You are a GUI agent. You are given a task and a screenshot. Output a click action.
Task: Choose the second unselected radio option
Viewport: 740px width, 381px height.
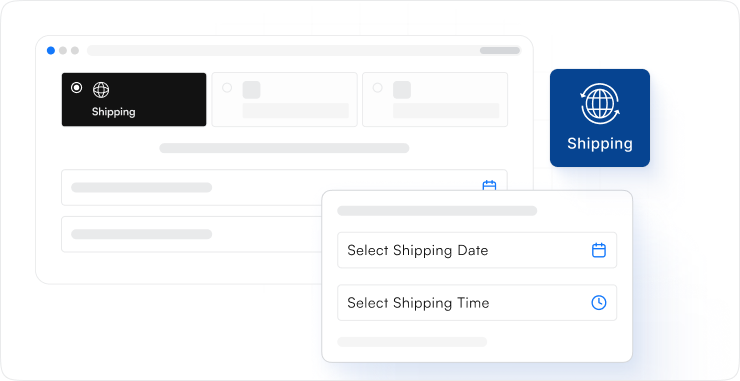point(227,88)
